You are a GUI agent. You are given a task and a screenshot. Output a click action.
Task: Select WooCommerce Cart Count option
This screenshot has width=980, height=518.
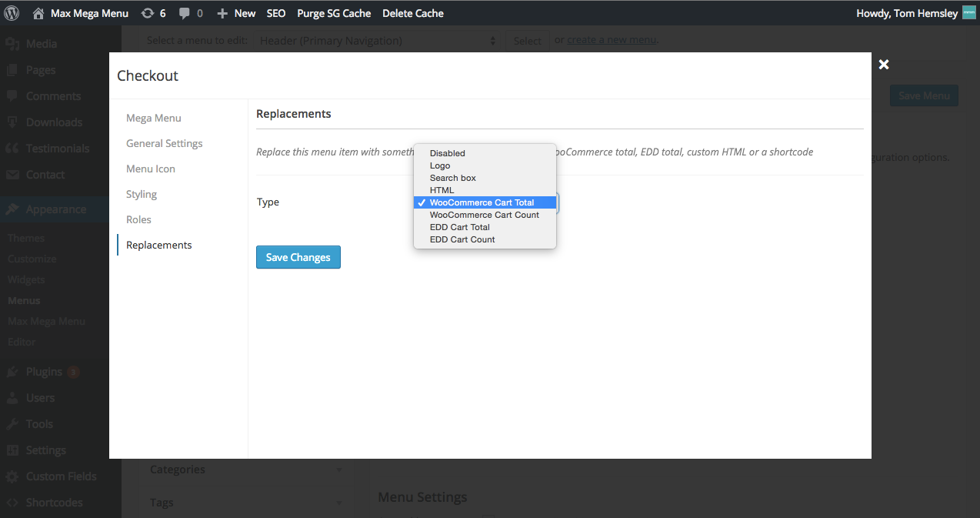[485, 215]
